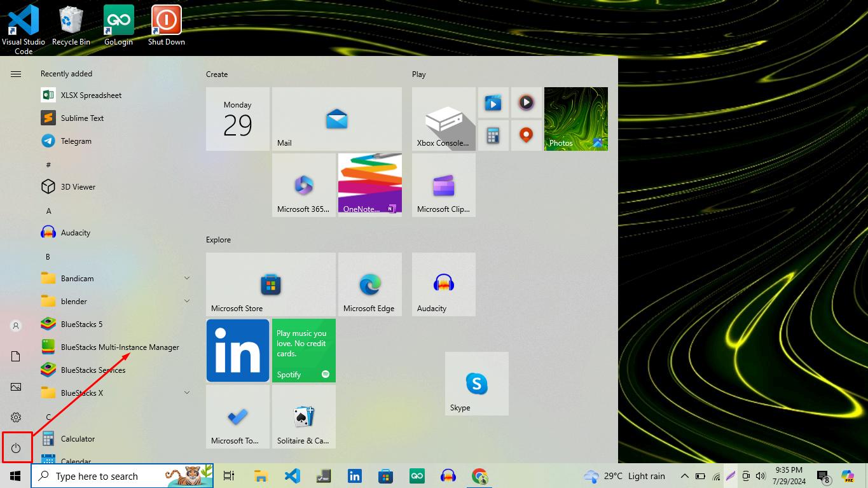
Task: Open the media player small tile
Action: [x=527, y=102]
